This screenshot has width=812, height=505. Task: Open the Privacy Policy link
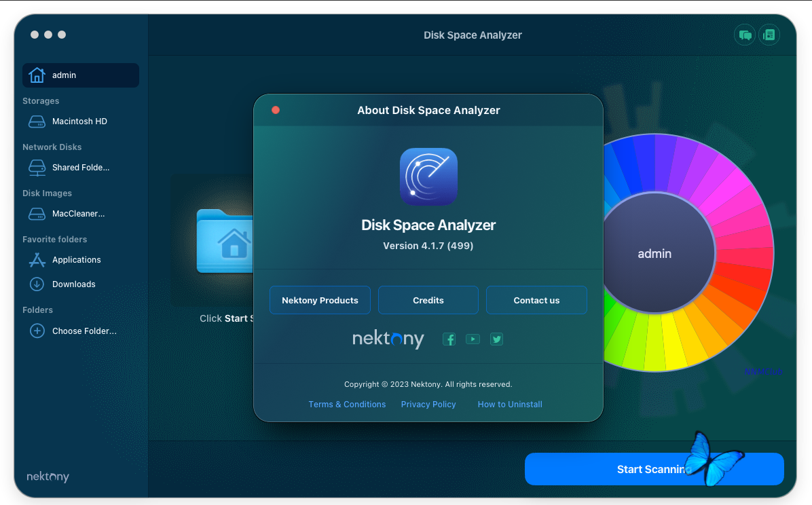(428, 404)
